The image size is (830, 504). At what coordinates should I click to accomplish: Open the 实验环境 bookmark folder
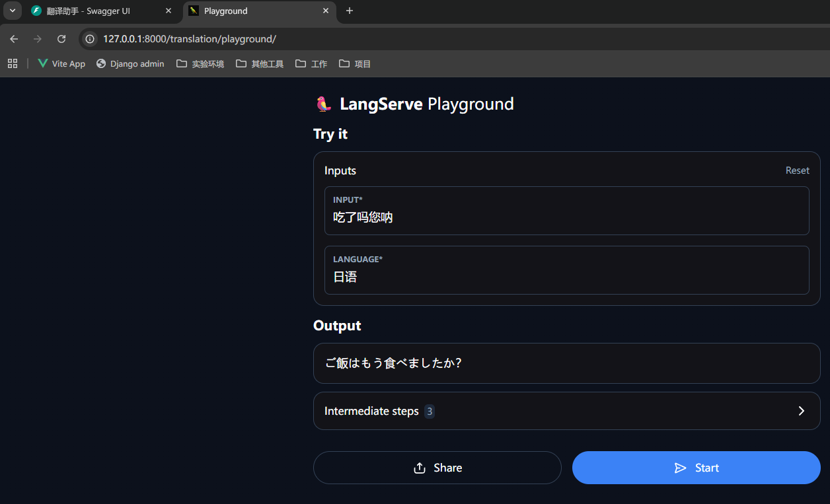coord(200,63)
